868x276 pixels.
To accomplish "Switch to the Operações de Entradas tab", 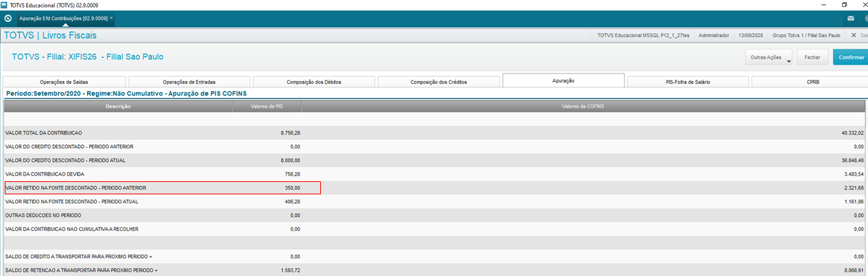I will coord(189,82).
